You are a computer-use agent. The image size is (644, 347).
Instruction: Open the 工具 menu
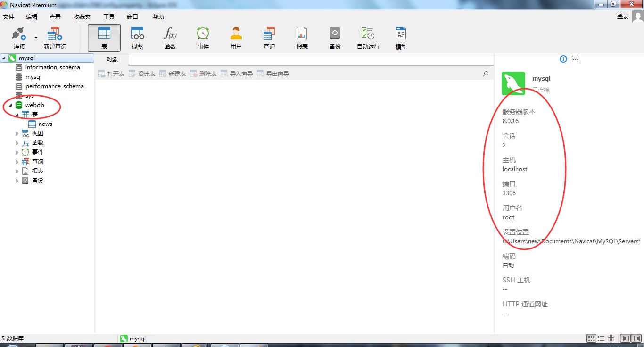(109, 17)
